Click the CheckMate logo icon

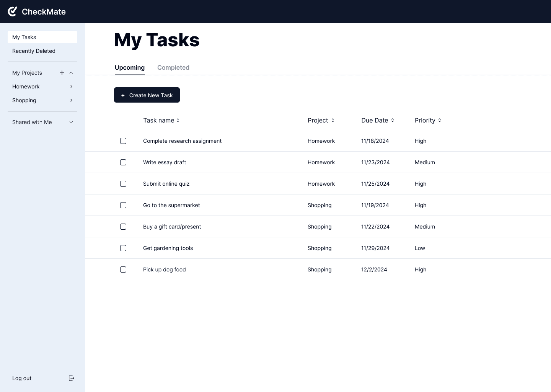[13, 11]
